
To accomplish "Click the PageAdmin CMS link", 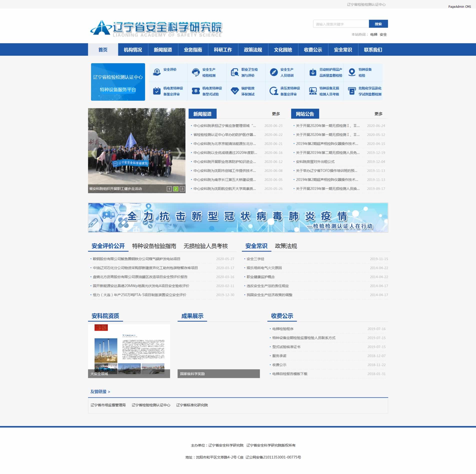I will (x=459, y=7).
